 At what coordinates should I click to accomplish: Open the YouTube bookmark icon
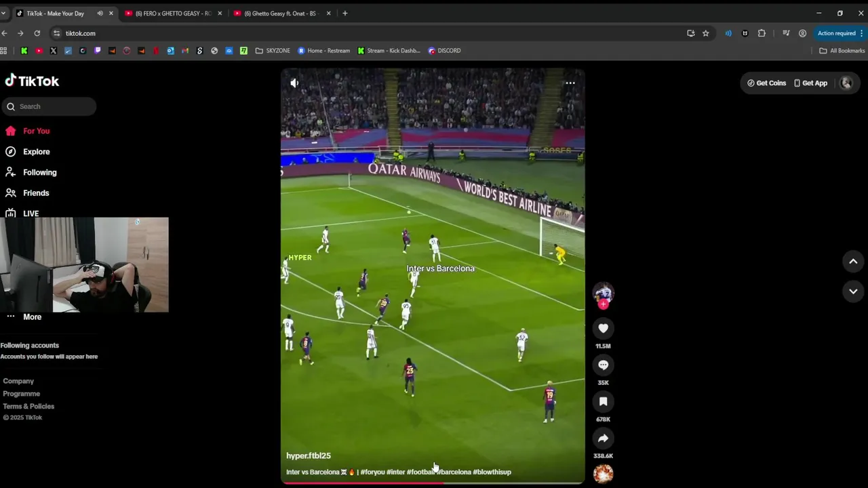click(39, 51)
